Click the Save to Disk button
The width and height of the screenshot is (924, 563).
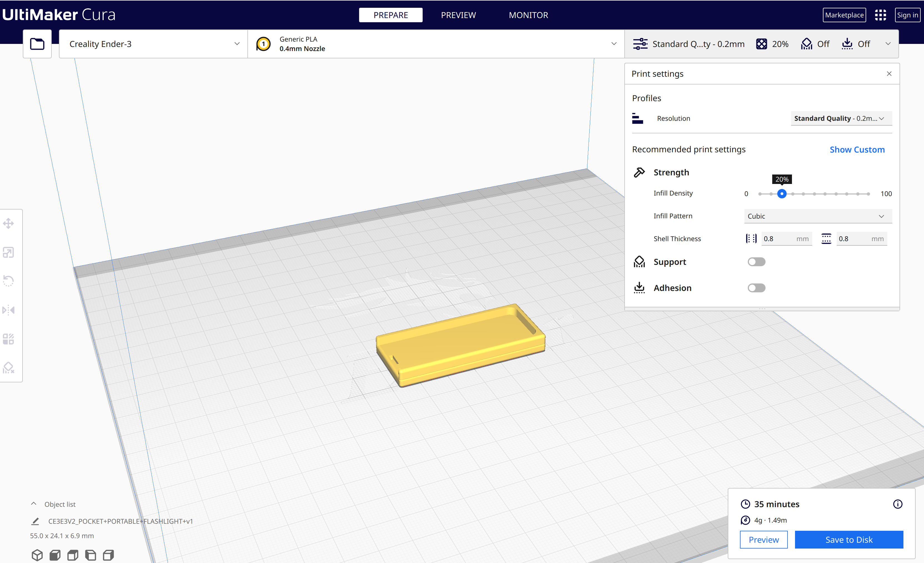point(849,540)
